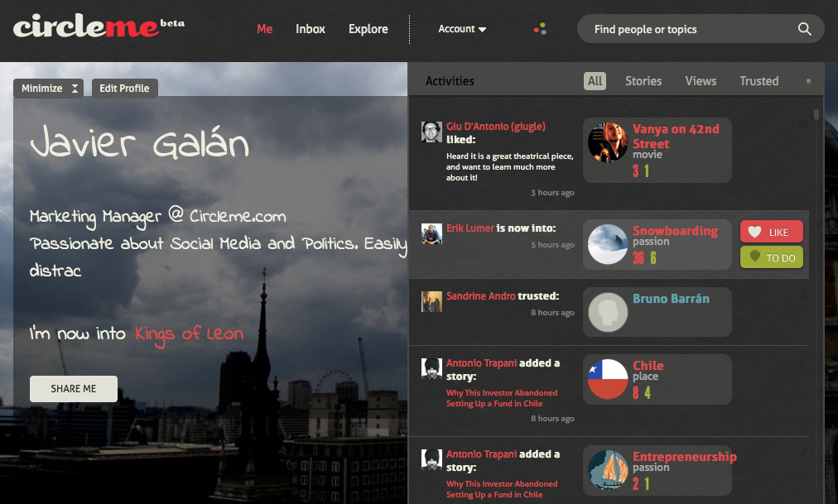This screenshot has height=504, width=838.
Task: Open Vanya on 42nd Street movie image
Action: coord(607,142)
